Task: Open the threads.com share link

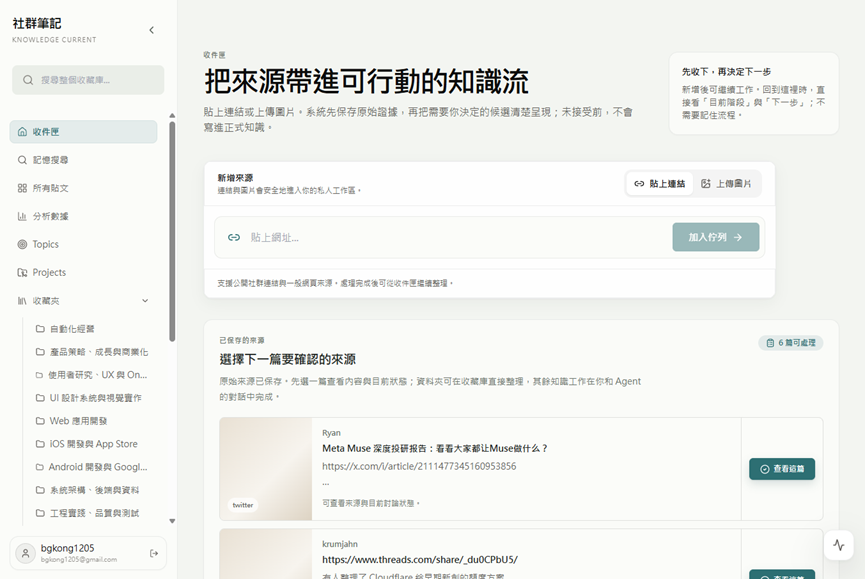Action: pos(420,560)
